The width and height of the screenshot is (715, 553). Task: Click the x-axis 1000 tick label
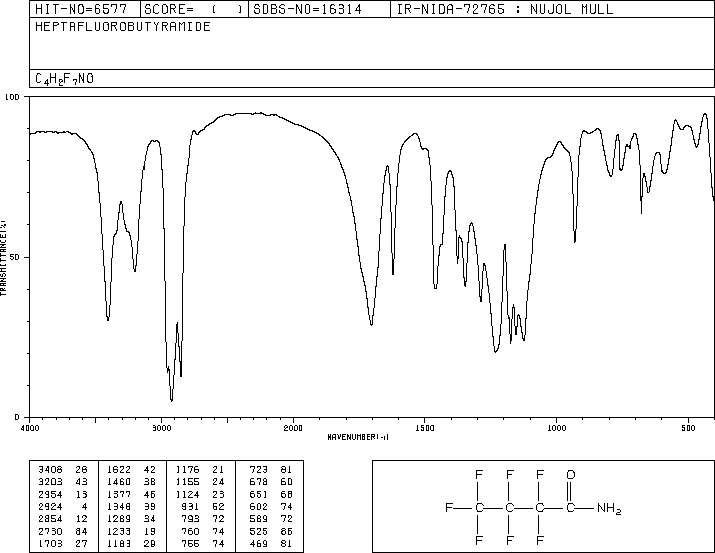(x=556, y=428)
